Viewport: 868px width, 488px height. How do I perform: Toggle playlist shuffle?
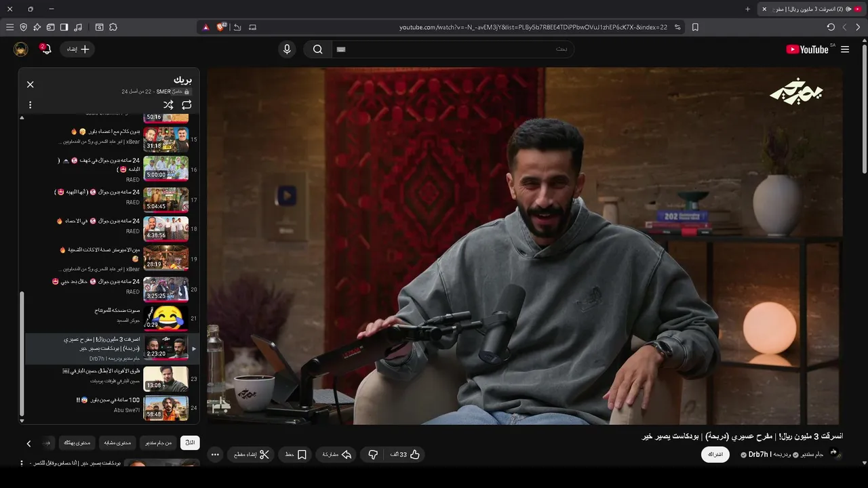(168, 105)
